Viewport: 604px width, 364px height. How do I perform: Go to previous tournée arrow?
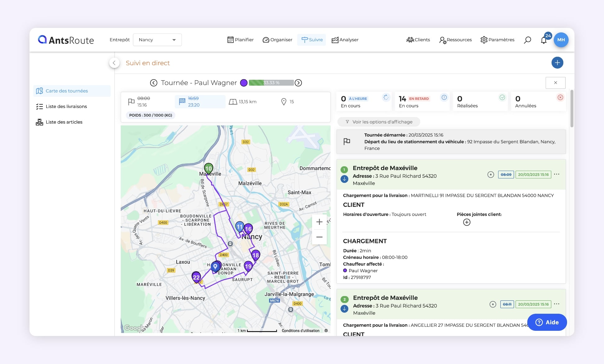point(154,83)
